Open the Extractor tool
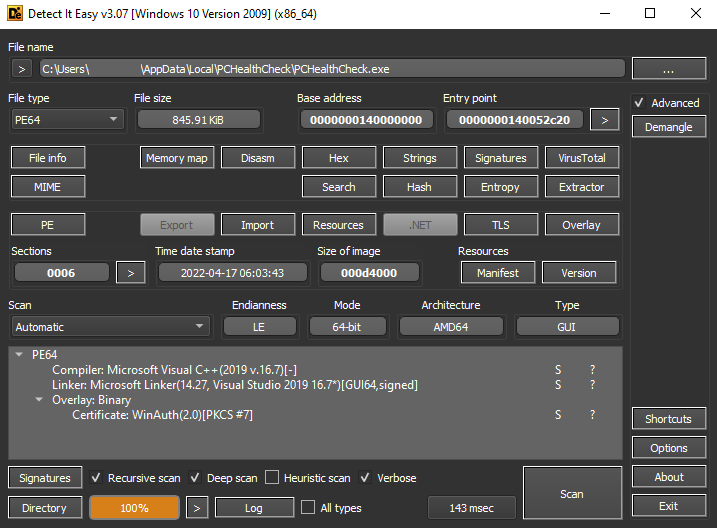Viewport: 717px width, 528px height. [x=582, y=187]
